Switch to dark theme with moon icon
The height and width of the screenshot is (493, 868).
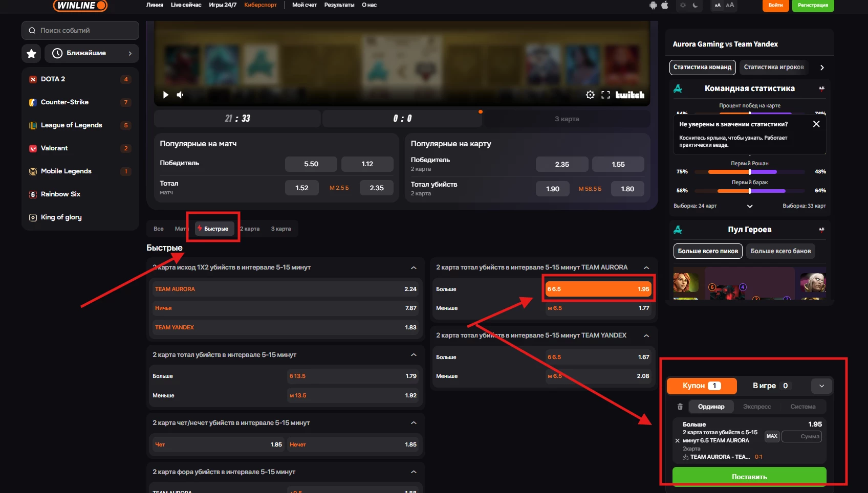pyautogui.click(x=695, y=5)
